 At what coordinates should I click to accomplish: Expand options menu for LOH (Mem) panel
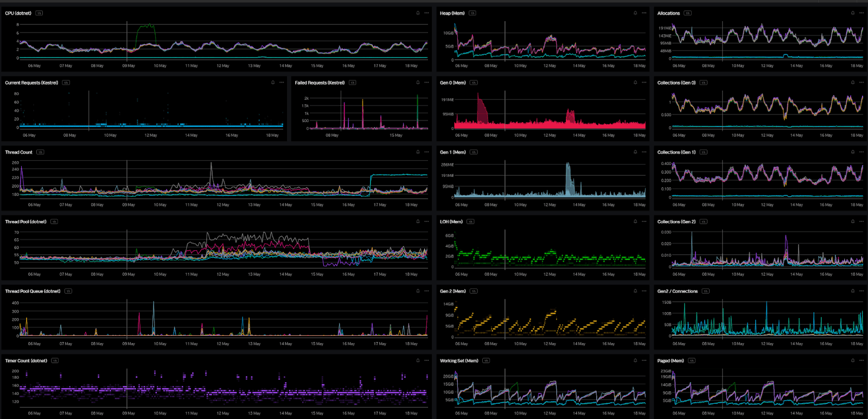[x=644, y=221]
